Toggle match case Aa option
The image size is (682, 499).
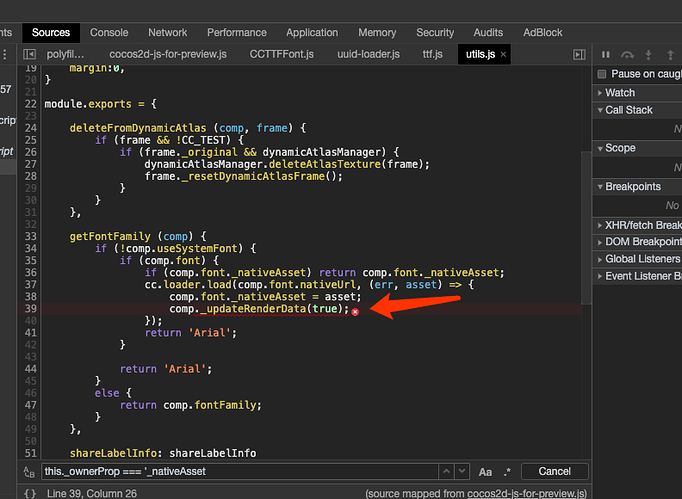tap(485, 472)
